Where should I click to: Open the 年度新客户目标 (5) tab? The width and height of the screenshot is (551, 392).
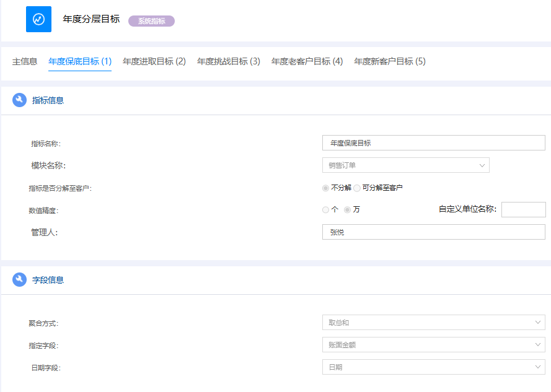tap(390, 61)
